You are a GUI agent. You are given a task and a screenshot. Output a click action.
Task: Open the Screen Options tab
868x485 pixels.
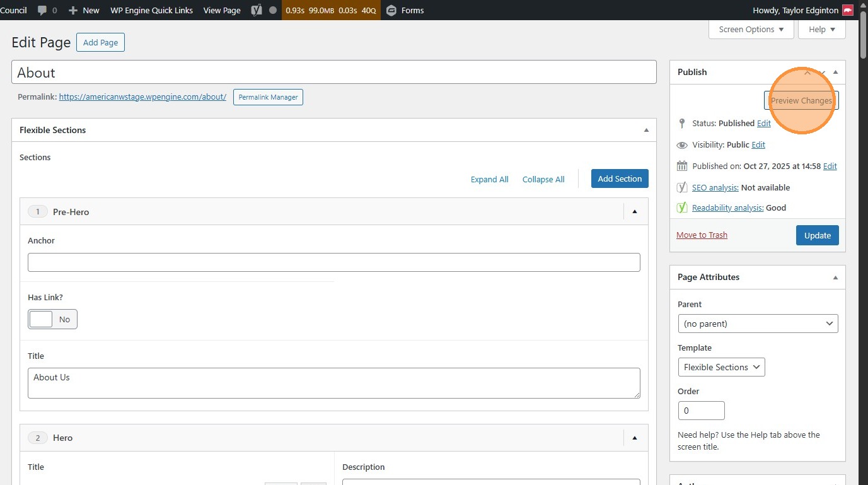(751, 29)
